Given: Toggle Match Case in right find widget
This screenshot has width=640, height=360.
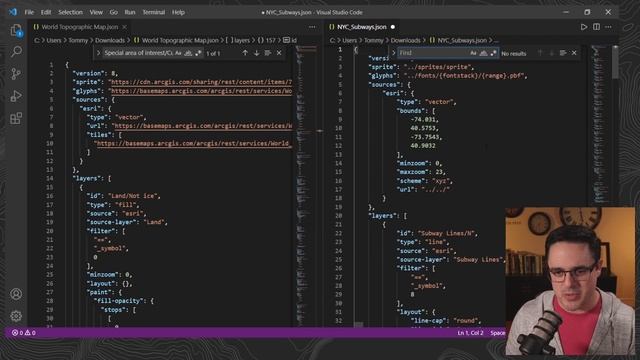Looking at the screenshot, I should pos(473,53).
